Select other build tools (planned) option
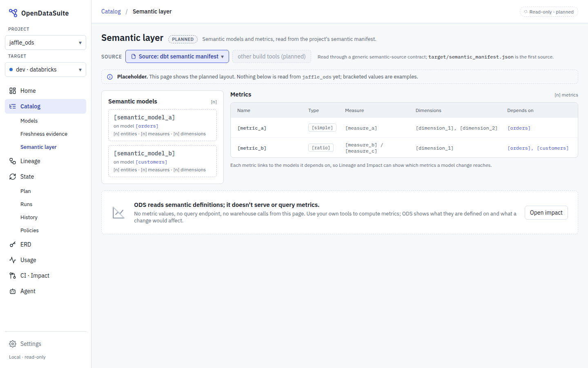 click(x=272, y=56)
